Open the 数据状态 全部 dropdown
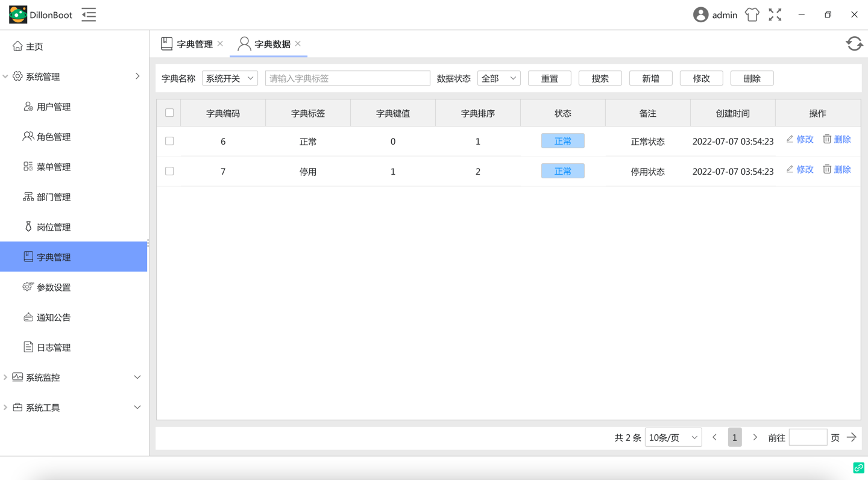The width and height of the screenshot is (868, 480). [498, 78]
